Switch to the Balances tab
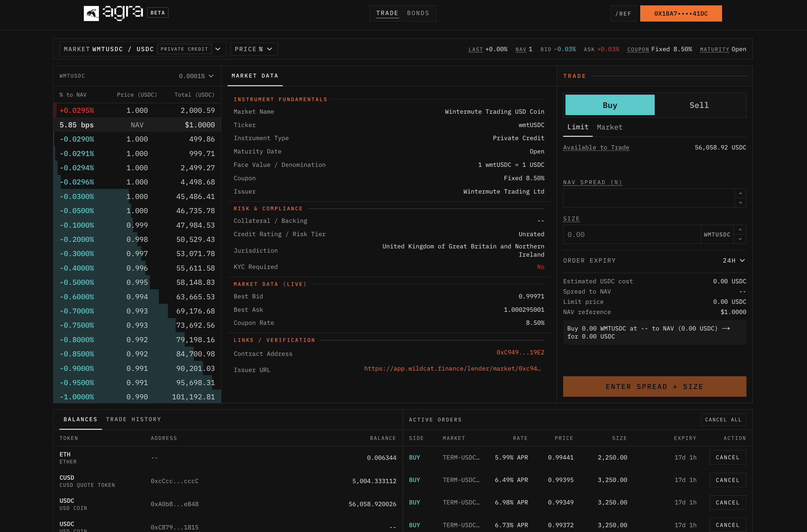Image resolution: width=807 pixels, height=532 pixels. (80, 419)
